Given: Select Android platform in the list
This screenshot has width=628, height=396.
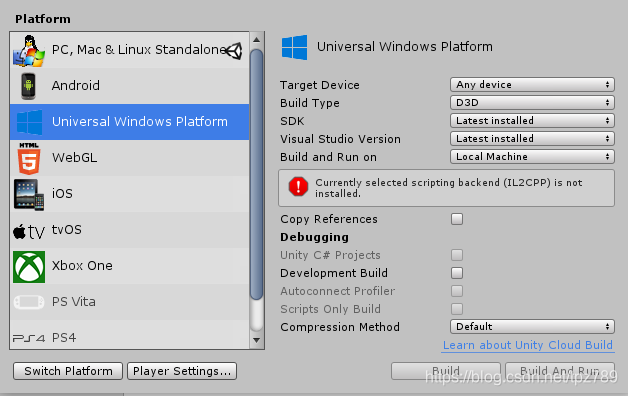Looking at the screenshot, I should pyautogui.click(x=129, y=86).
